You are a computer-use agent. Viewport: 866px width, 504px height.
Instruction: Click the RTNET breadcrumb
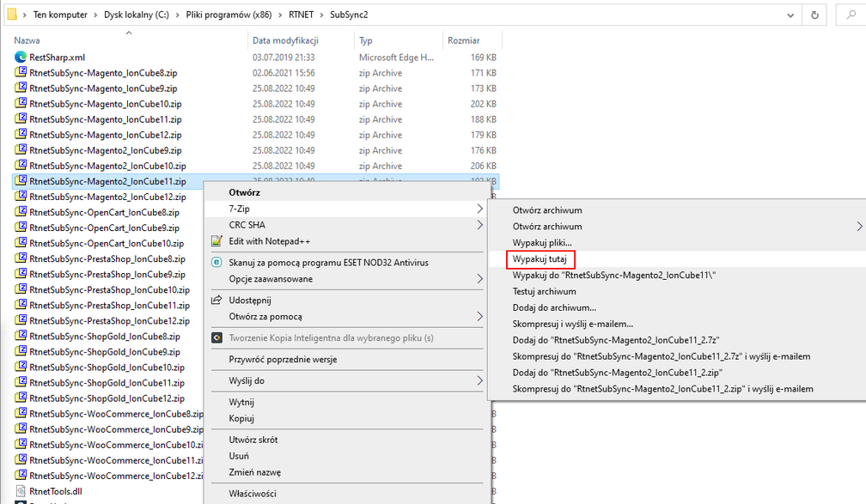point(301,15)
